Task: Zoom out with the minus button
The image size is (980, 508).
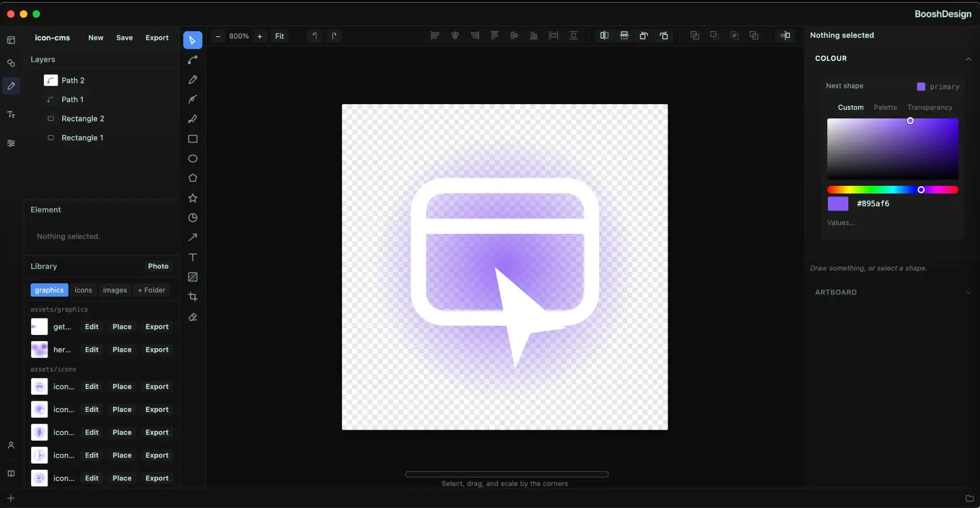Action: coord(218,36)
